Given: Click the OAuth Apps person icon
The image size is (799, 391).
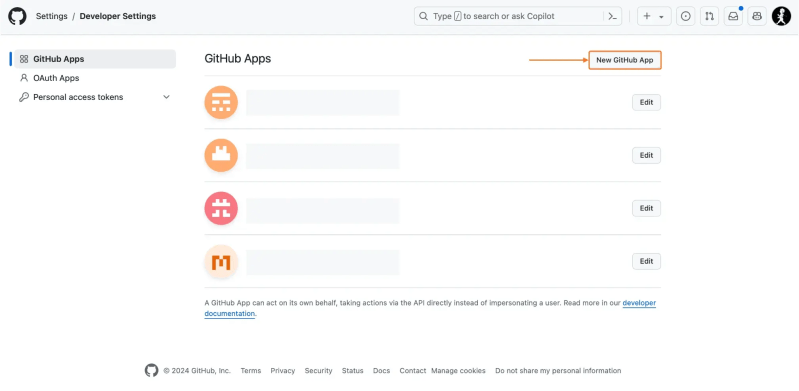Looking at the screenshot, I should pyautogui.click(x=24, y=78).
